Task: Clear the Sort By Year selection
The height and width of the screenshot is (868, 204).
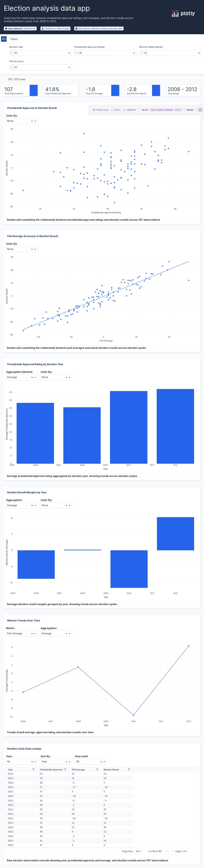Action: [66, 762]
